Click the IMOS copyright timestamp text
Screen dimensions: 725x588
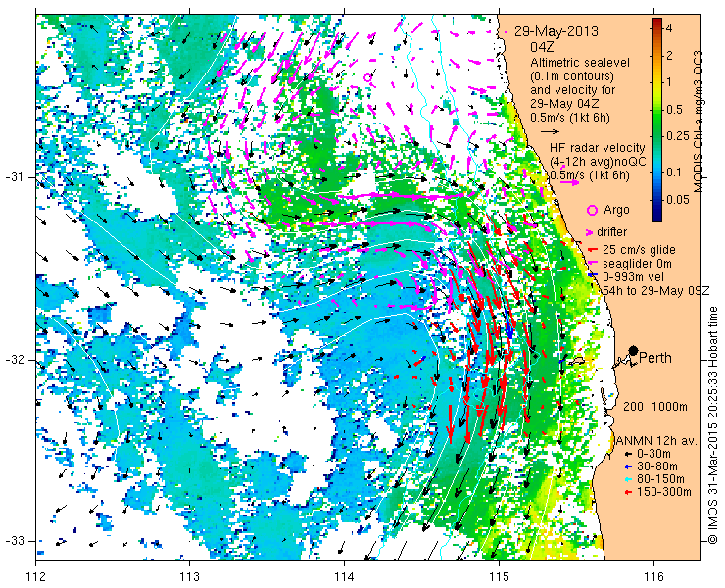point(712,424)
